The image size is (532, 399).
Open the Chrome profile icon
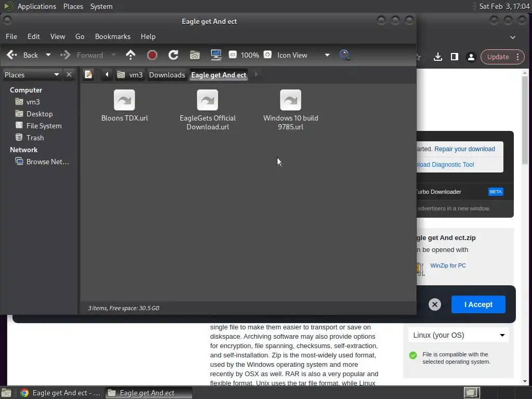(x=471, y=57)
